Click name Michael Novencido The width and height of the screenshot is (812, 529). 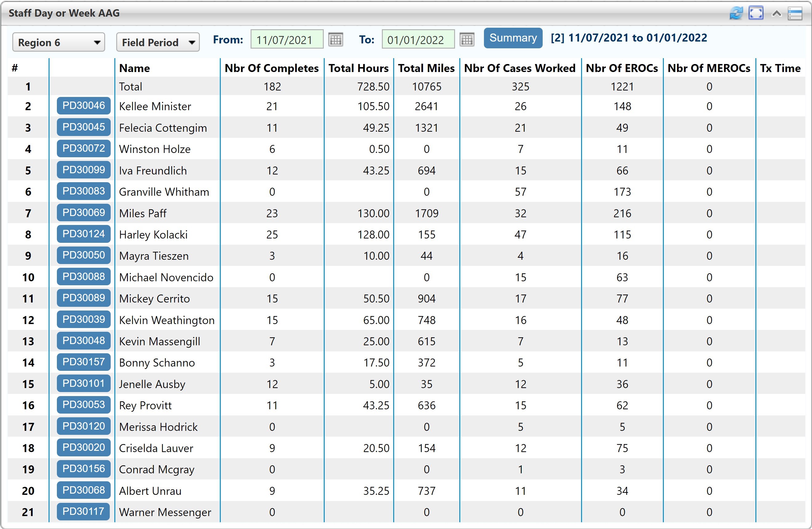(166, 277)
